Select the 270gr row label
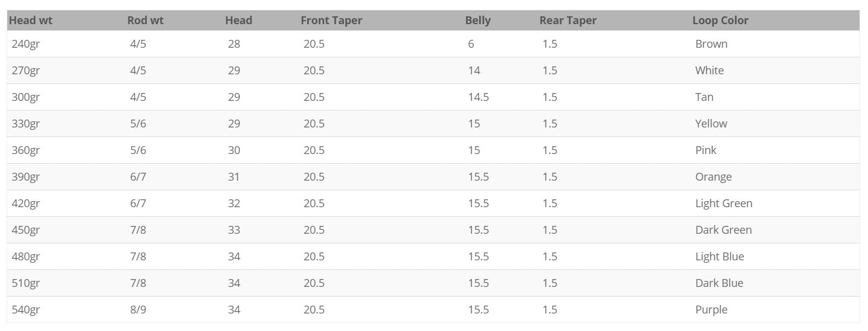 point(25,71)
